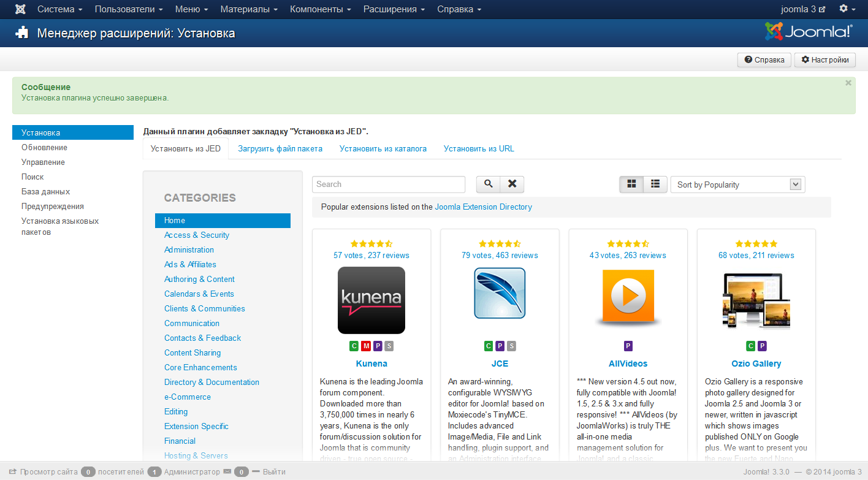The image size is (868, 480).
Task: Open the Материалы menu
Action: tap(249, 9)
